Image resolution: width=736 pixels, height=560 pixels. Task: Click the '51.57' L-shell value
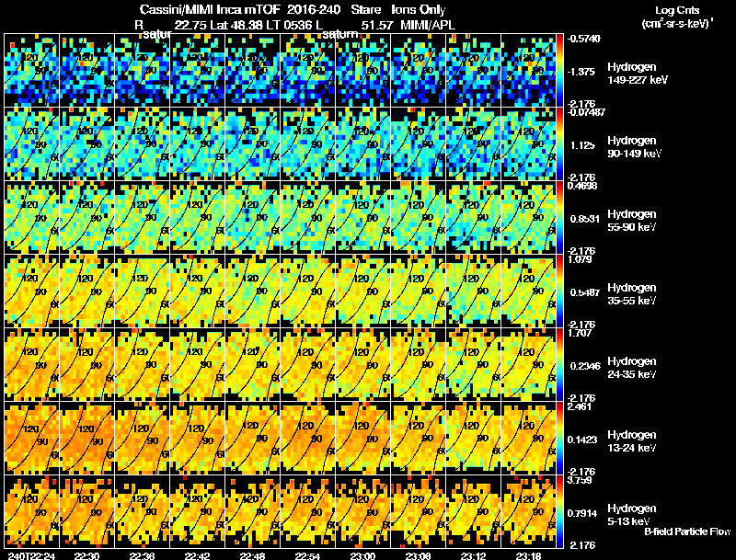point(376,25)
